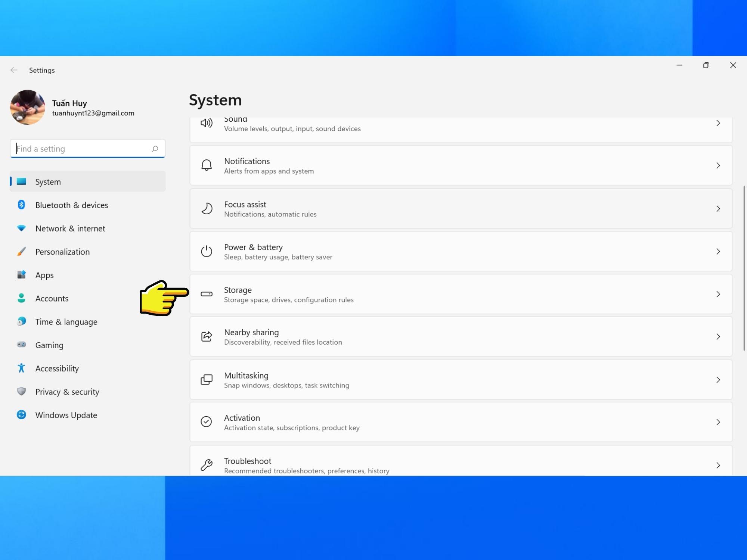The width and height of the screenshot is (747, 560).
Task: Click the Sound speaker icon
Action: pos(207,123)
